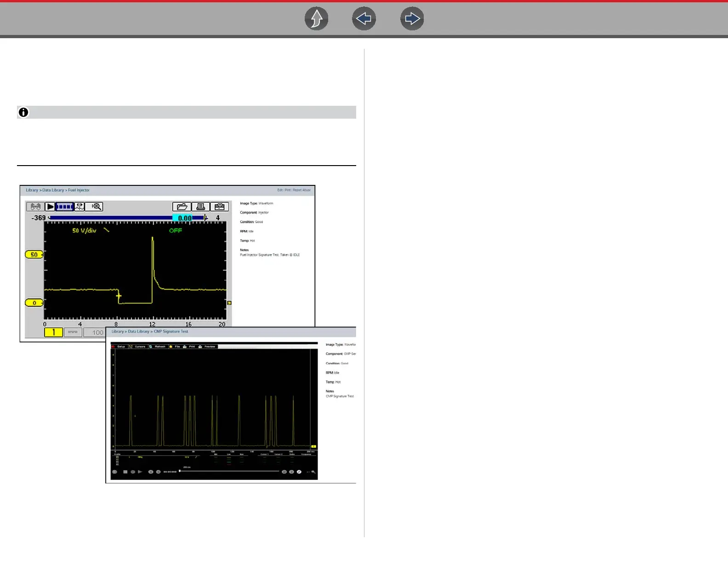Click the stop square in CMP playback bar

point(125,471)
